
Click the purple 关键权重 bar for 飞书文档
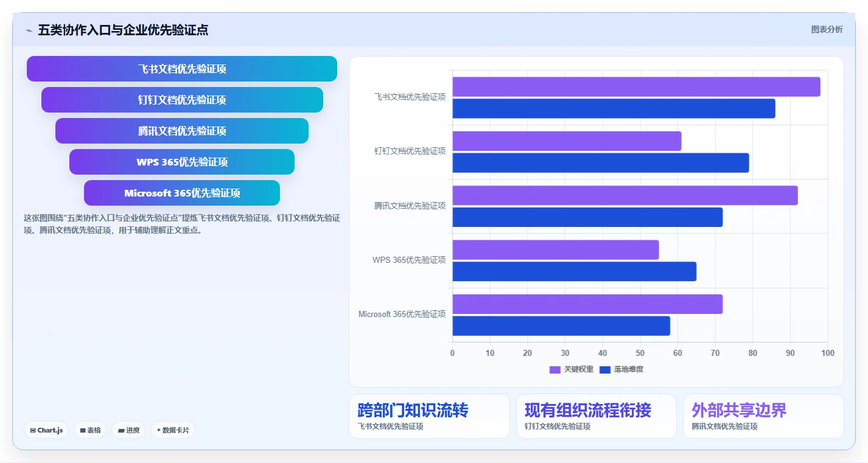[x=636, y=87]
